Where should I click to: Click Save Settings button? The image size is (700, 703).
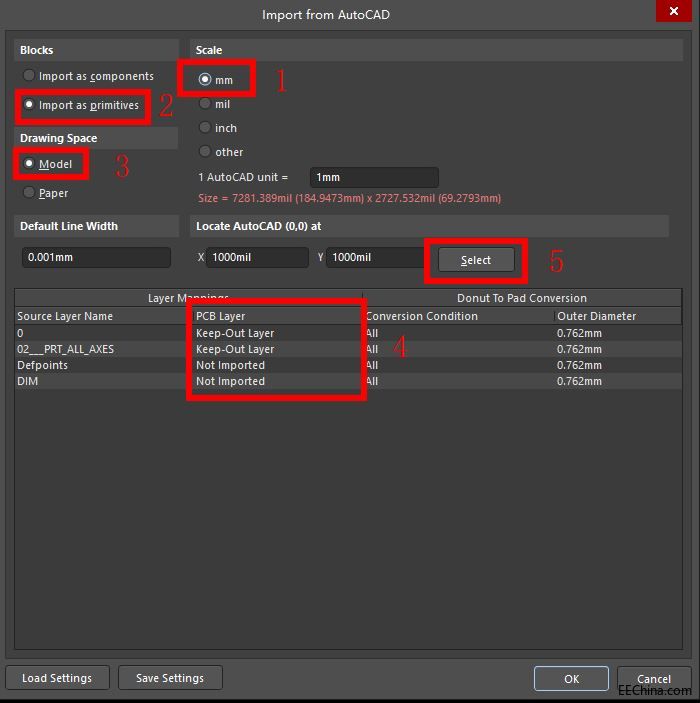[x=170, y=678]
